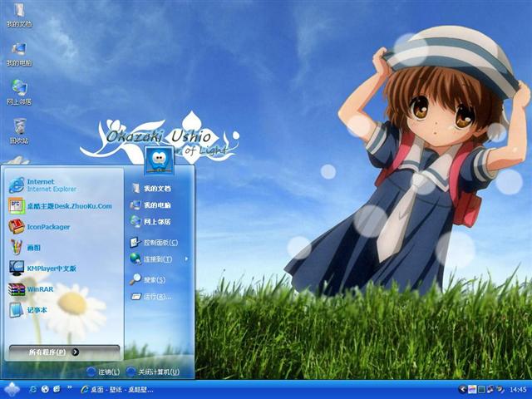The width and height of the screenshot is (532, 399).
Task: Click the 注销(L) log off button
Action: pos(103,372)
